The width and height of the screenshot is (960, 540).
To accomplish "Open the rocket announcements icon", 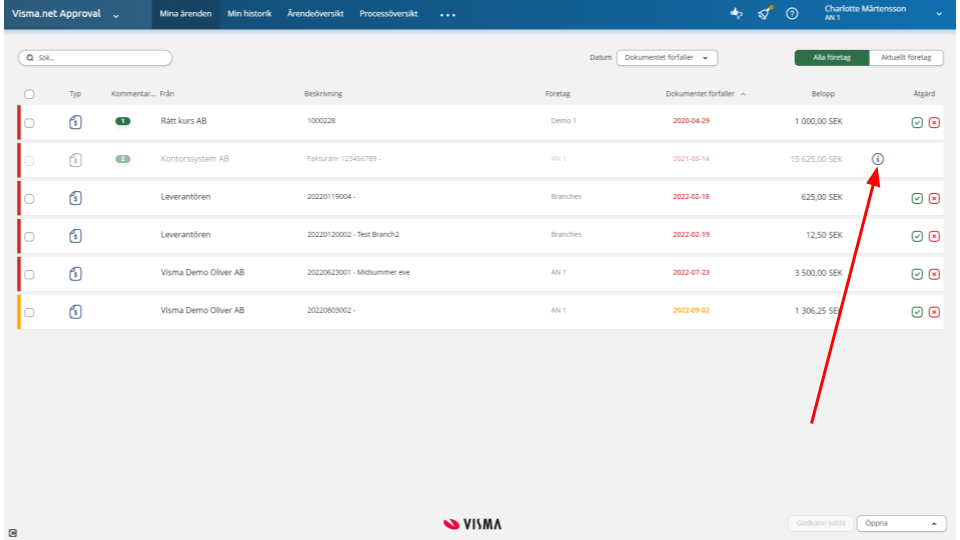I will pos(764,13).
